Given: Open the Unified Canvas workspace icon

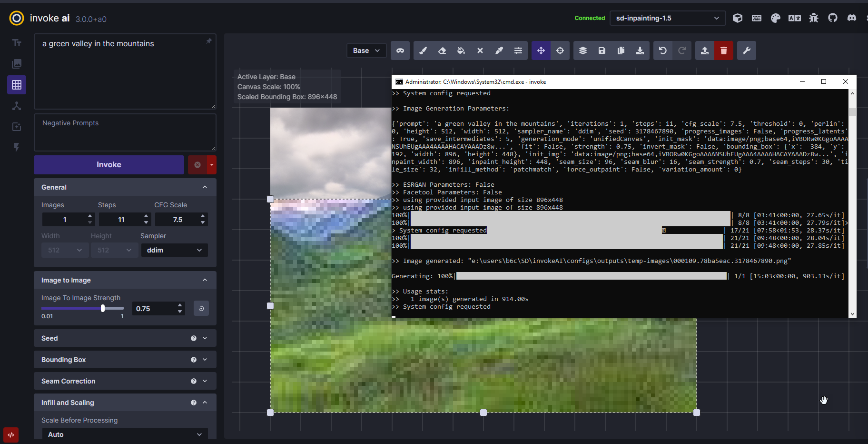Looking at the screenshot, I should (x=17, y=85).
